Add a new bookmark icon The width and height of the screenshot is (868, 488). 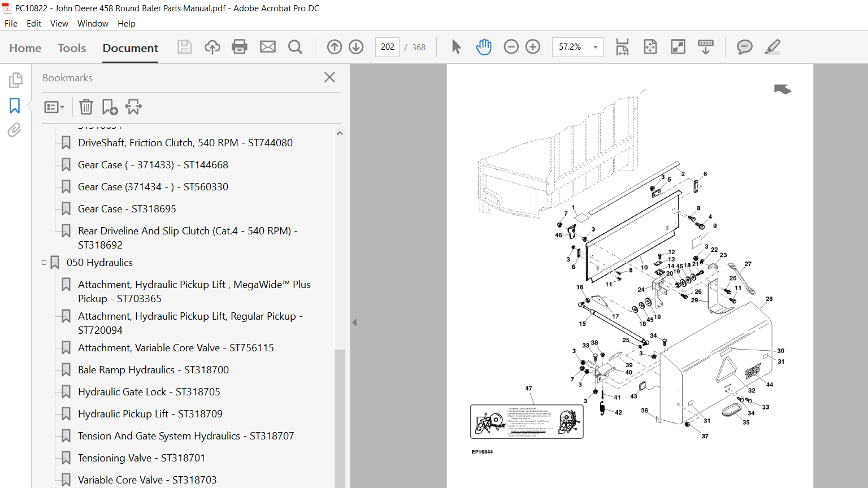click(110, 107)
